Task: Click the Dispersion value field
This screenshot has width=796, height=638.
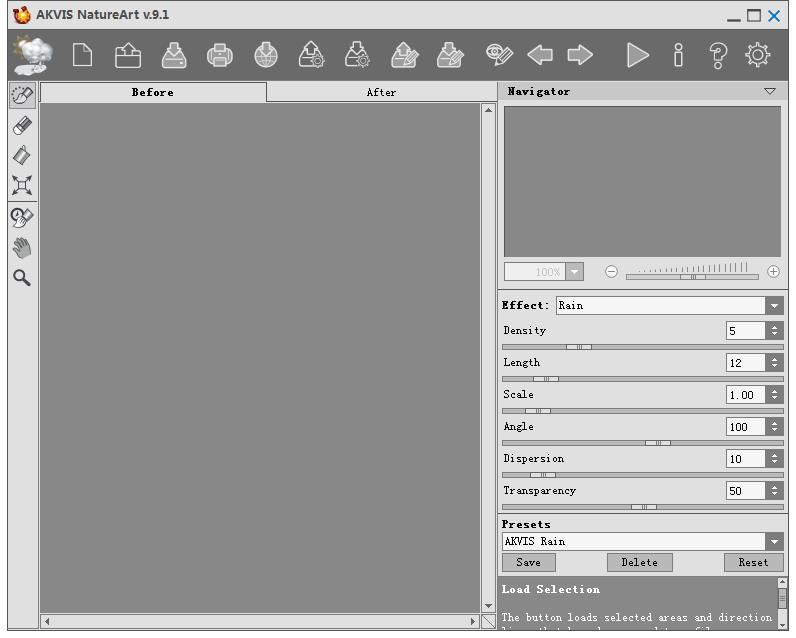Action: (x=745, y=459)
